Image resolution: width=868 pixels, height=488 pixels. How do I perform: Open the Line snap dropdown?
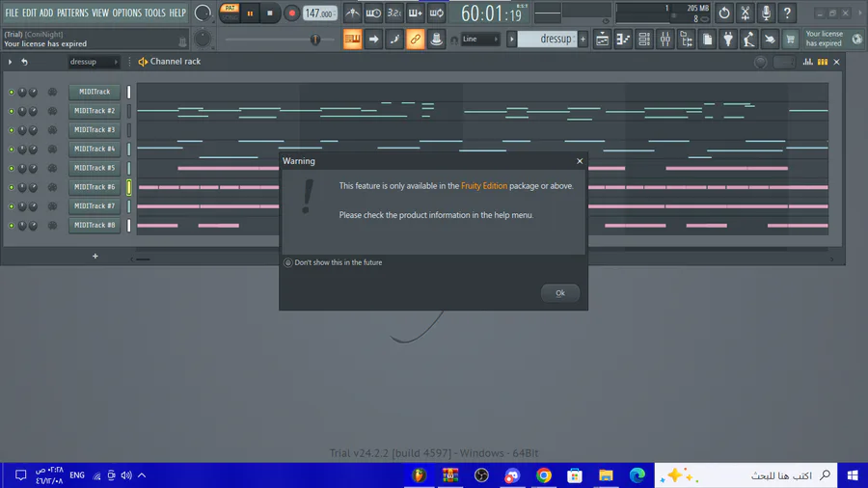(480, 40)
